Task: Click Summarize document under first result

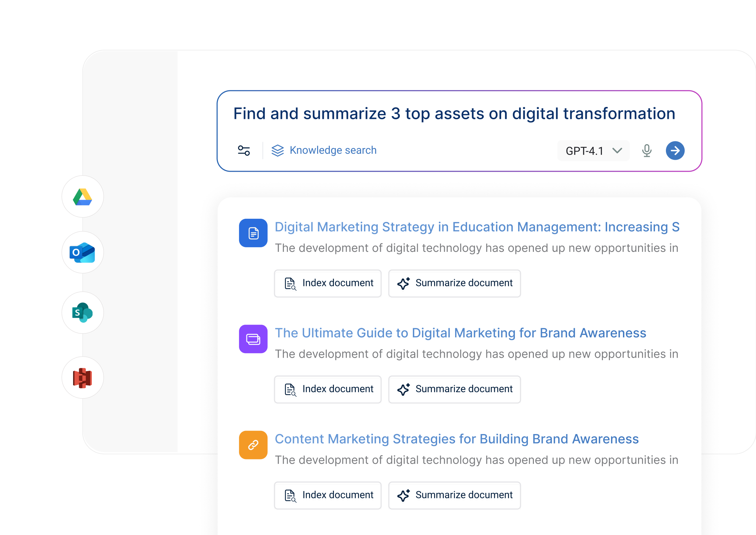Action: [454, 284]
